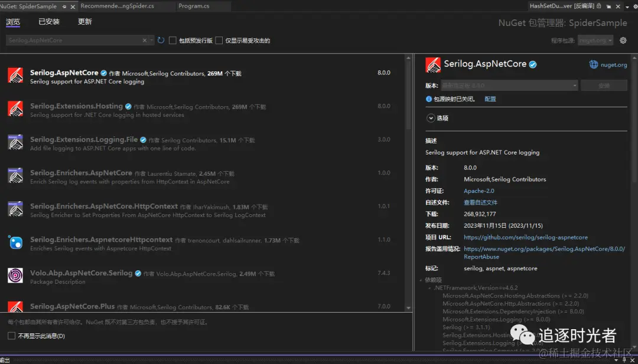Click the verified badge beside Volo.Abp.AspNetCore.Serilog
The width and height of the screenshot is (638, 364).
(138, 273)
